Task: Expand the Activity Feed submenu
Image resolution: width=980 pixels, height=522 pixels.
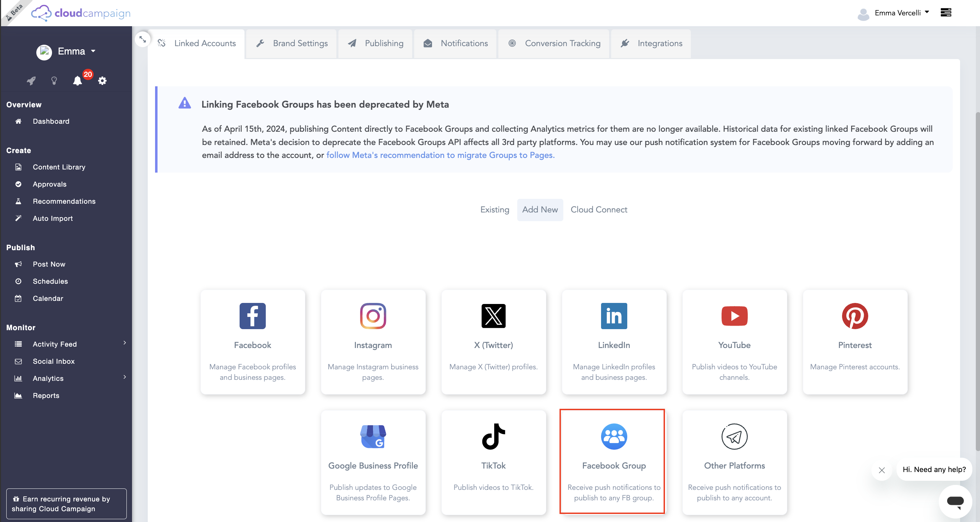Action: 125,343
